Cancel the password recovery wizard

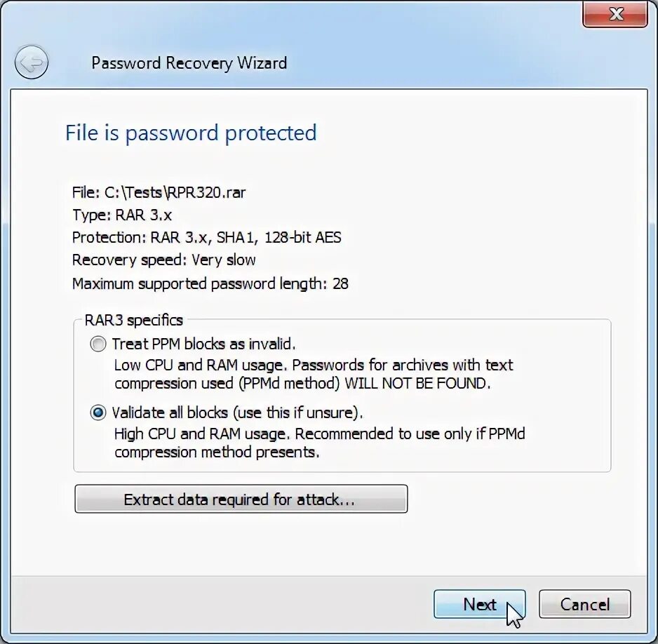point(584,604)
